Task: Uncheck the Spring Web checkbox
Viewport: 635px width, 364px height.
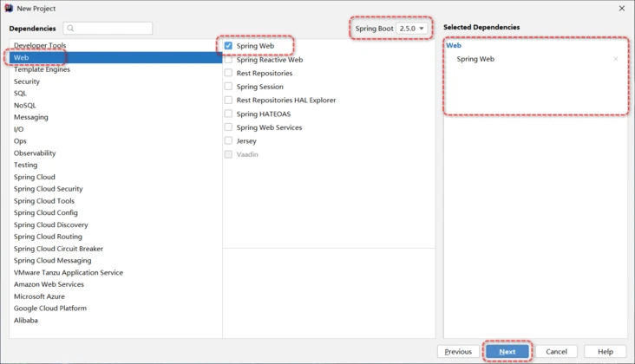Action: click(228, 46)
